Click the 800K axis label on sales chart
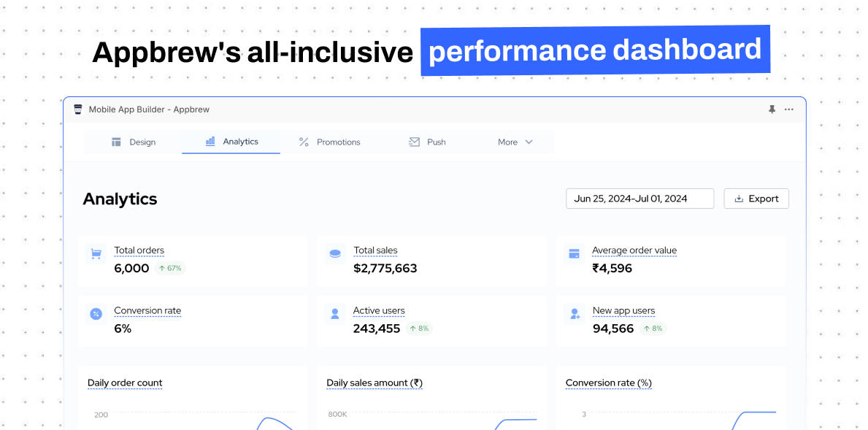 pos(338,415)
